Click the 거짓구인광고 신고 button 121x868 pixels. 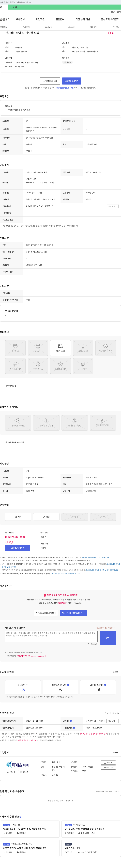point(112,713)
